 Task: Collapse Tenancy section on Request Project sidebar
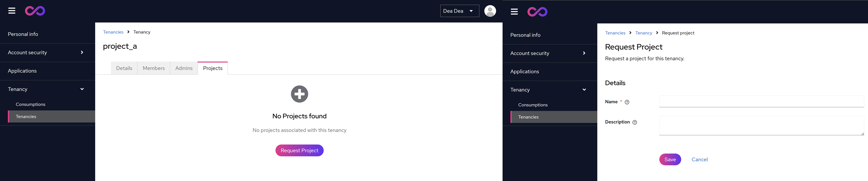tap(549, 90)
